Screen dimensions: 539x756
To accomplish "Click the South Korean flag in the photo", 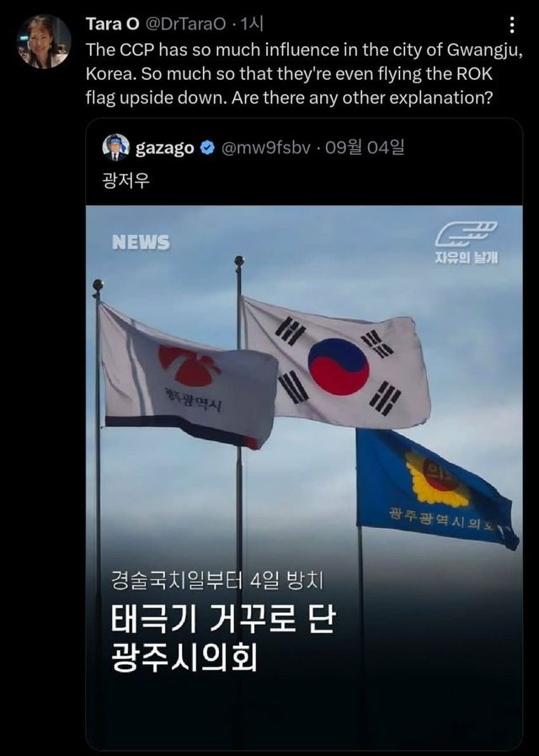I will 335,363.
